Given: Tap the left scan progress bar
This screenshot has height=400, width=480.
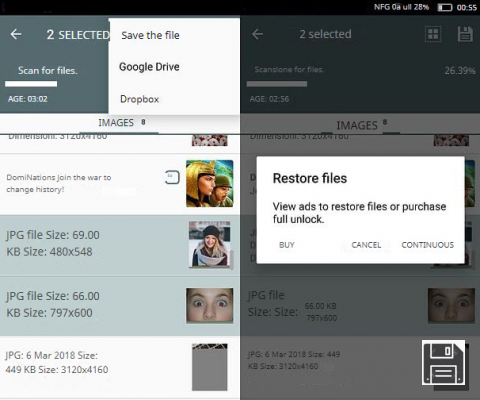Looking at the screenshot, I should 31,84.
